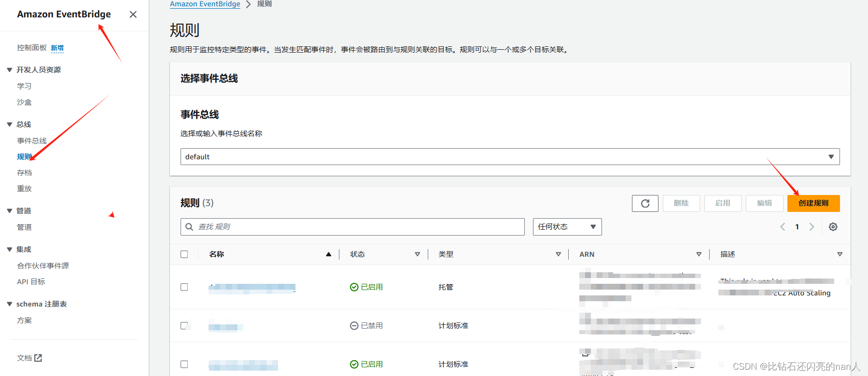Click the 新增 badge link
This screenshot has width=868, height=376.
(x=57, y=48)
